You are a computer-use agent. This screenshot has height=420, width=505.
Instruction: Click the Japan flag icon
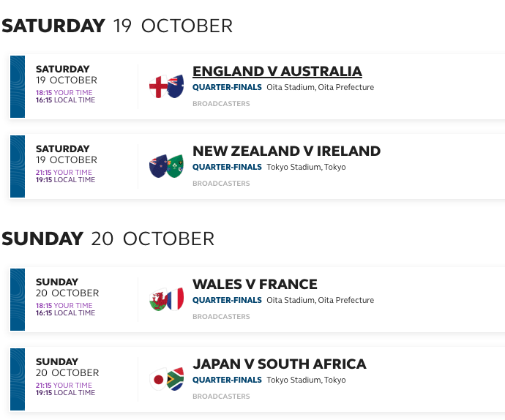158,379
